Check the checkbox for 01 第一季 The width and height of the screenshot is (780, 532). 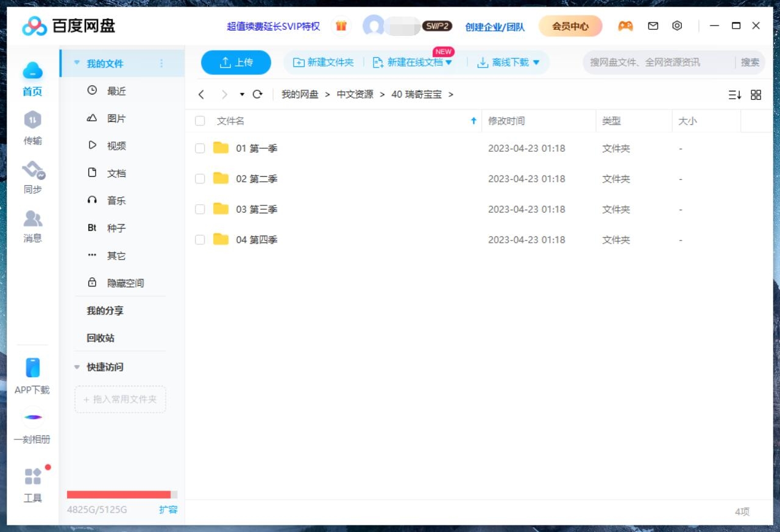pyautogui.click(x=200, y=147)
